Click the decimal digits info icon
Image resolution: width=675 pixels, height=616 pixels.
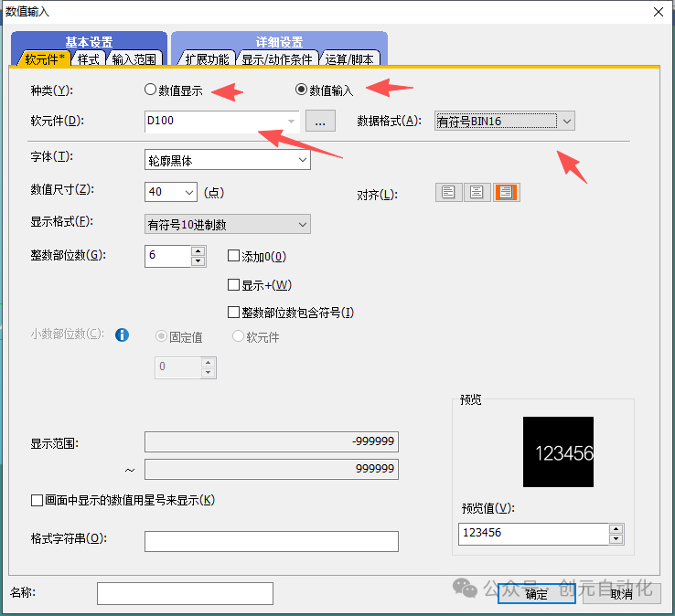tap(122, 335)
